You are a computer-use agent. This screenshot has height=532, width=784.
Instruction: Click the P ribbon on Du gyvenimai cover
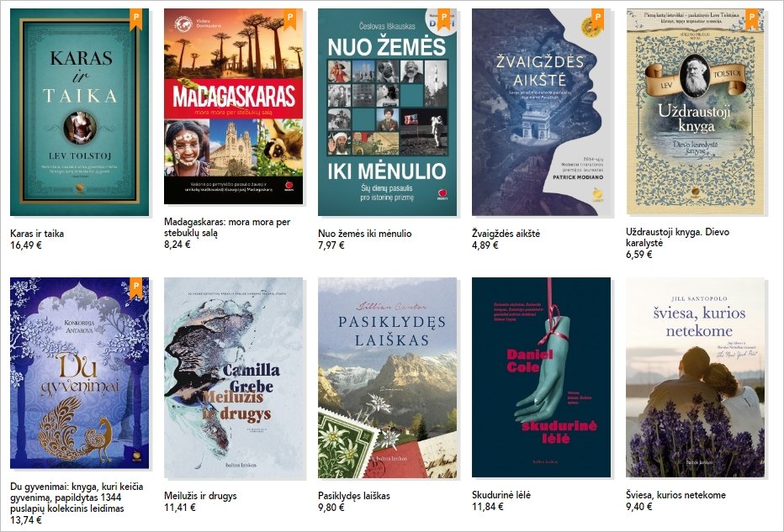(x=135, y=288)
